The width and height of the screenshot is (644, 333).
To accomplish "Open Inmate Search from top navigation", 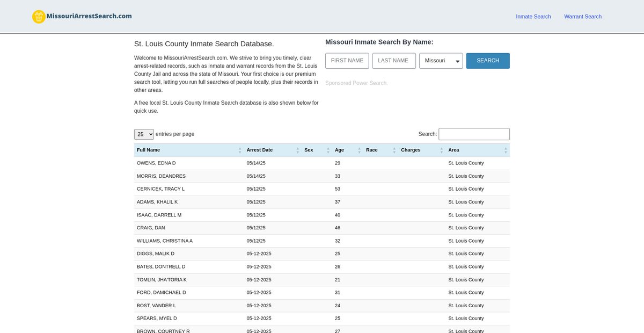I will pos(533,17).
